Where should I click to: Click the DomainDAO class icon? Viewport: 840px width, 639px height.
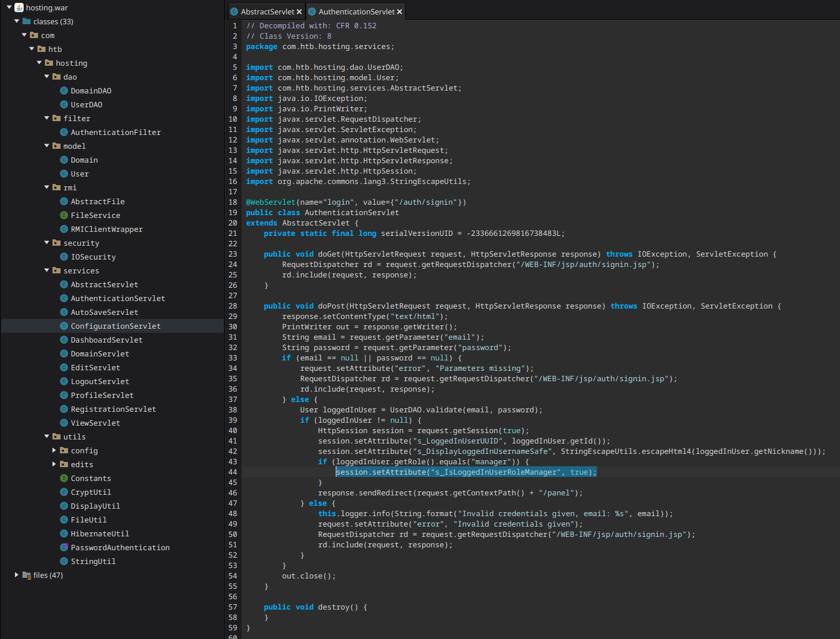point(64,91)
